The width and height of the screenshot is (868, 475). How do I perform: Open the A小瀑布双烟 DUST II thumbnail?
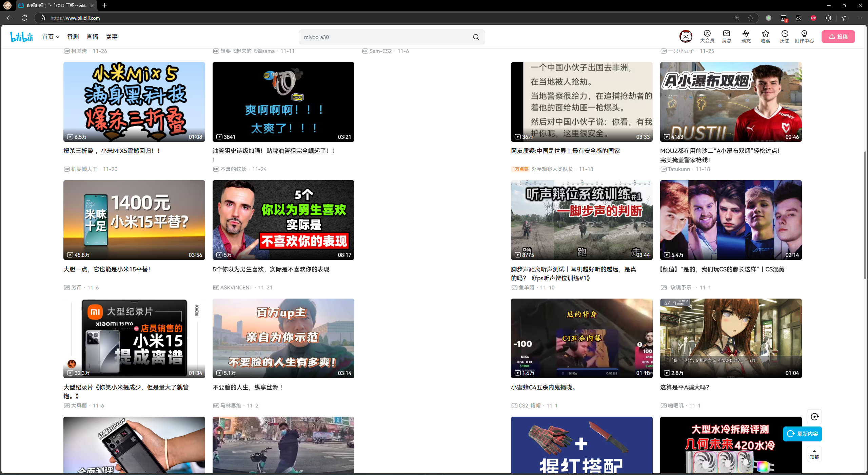coord(731,102)
